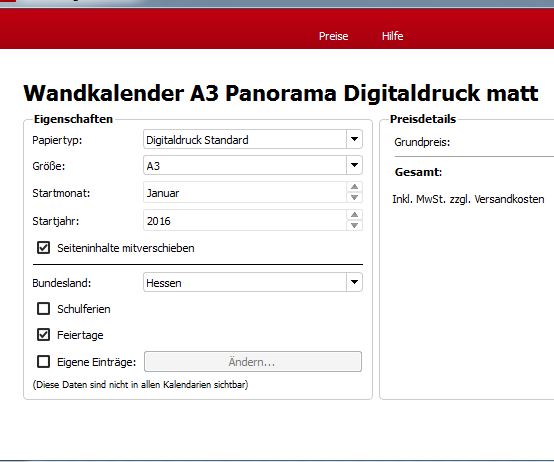Expand the Papiertyp dropdown arrow
The height and width of the screenshot is (462, 554).
[354, 139]
